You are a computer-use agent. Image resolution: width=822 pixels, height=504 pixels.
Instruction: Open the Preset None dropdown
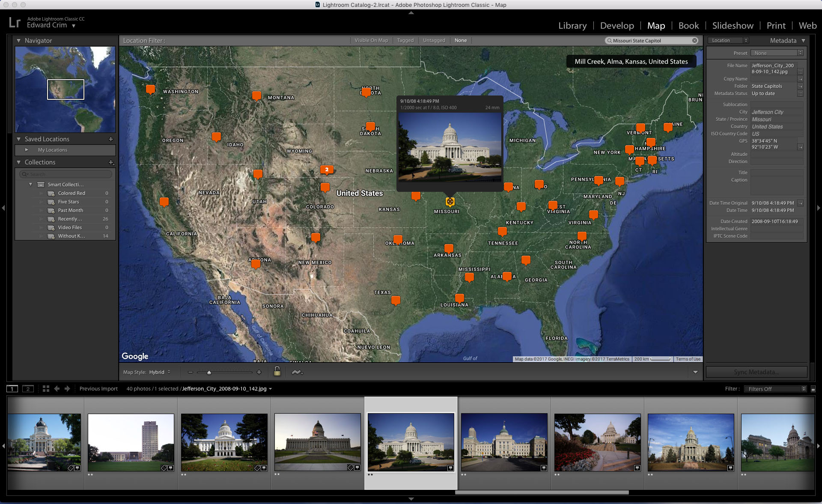click(777, 53)
